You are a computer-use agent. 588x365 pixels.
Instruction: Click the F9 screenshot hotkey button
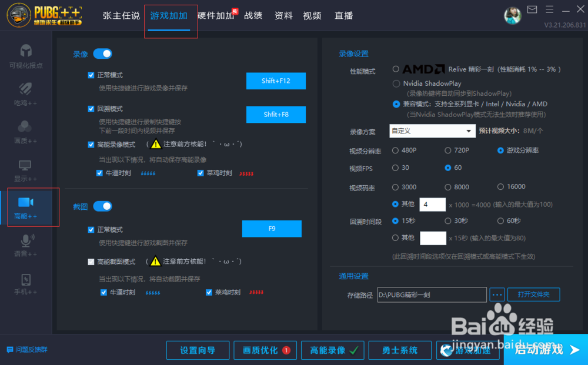[x=272, y=229]
